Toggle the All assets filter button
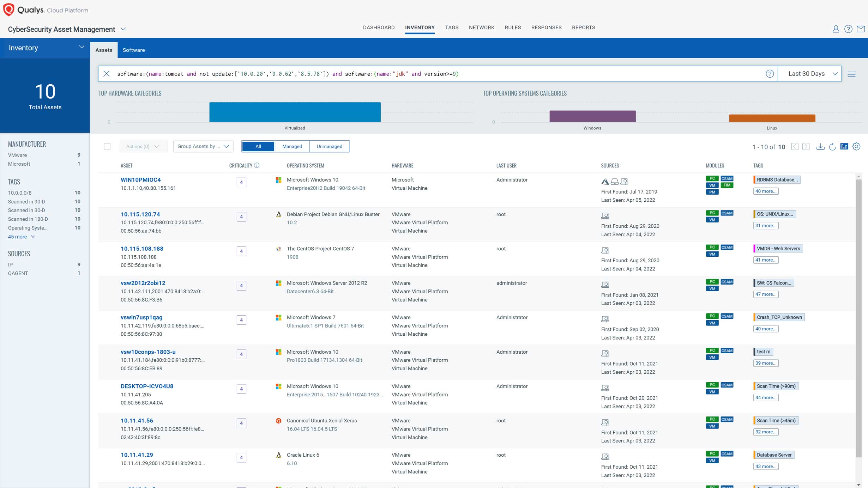The height and width of the screenshot is (488, 868). tap(258, 146)
